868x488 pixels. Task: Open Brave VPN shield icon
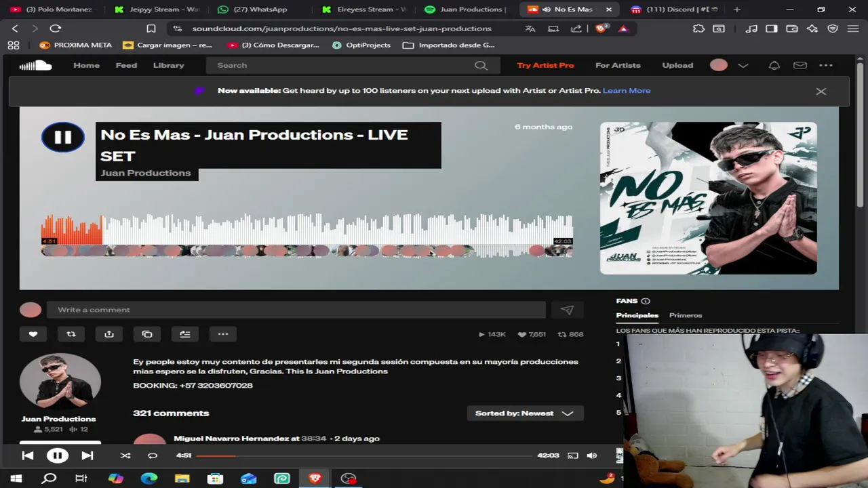833,28
